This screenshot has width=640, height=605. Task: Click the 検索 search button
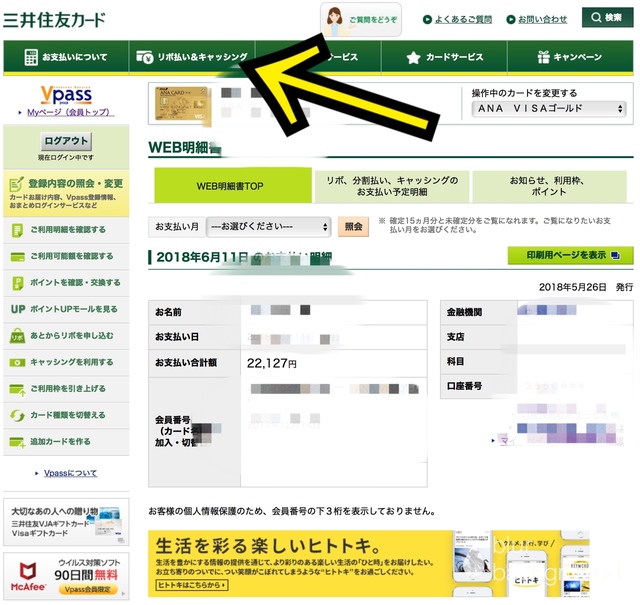coord(607,18)
